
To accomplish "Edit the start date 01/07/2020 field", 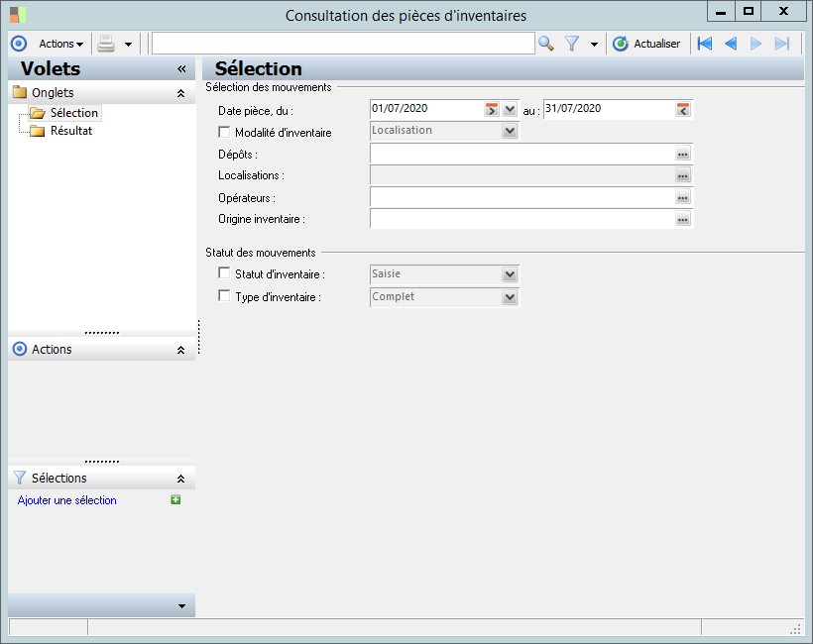I will [x=426, y=109].
